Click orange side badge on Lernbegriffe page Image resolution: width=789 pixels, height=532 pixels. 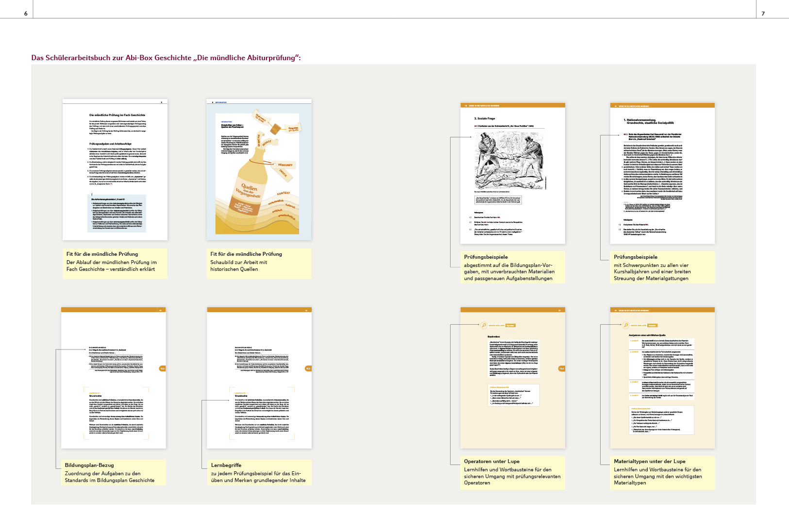tap(308, 368)
